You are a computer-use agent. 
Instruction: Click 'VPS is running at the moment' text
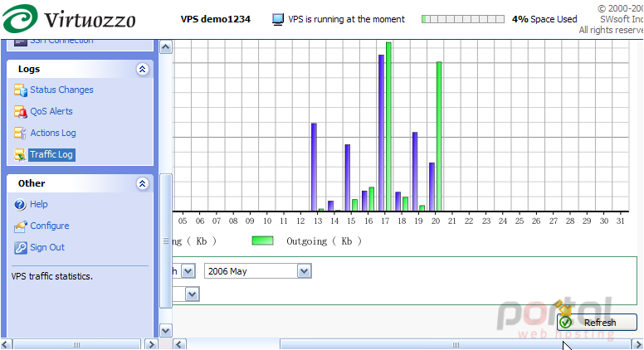(346, 19)
